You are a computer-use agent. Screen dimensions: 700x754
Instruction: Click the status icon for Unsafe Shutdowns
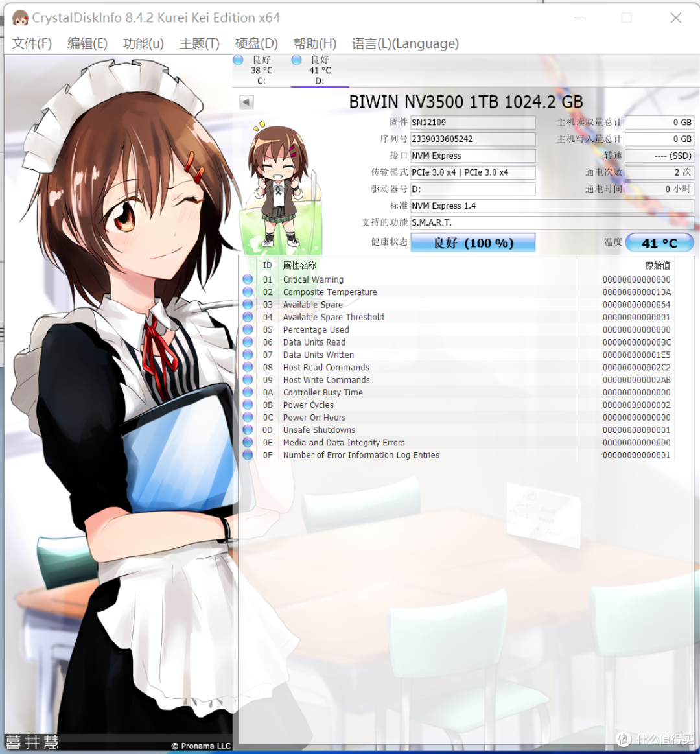coord(248,429)
